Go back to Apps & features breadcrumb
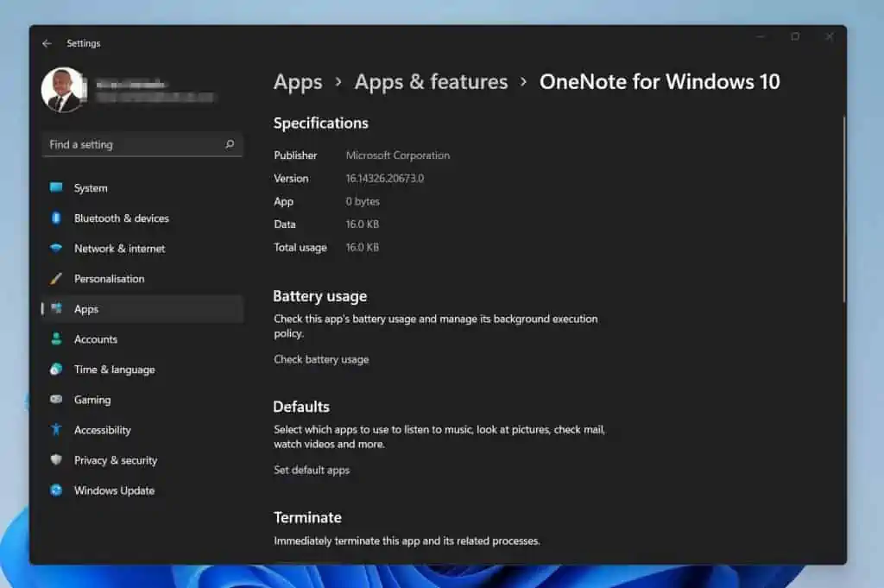This screenshot has width=884, height=588. [x=430, y=81]
